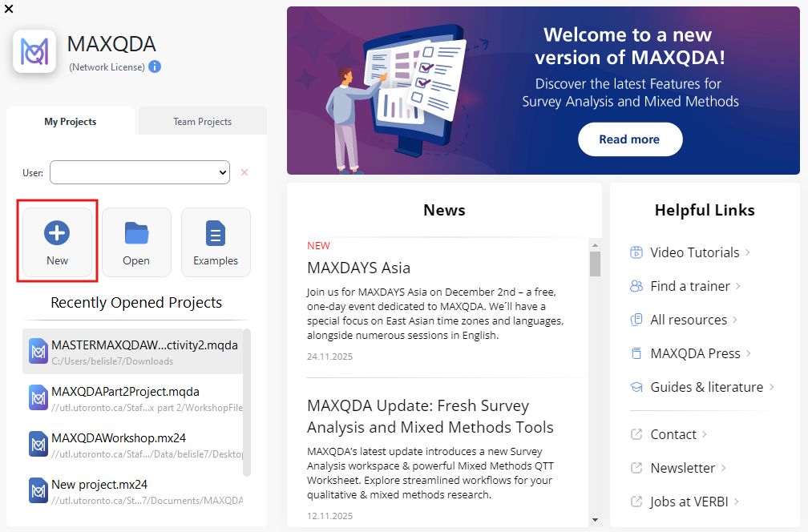Viewport: 808px width, 532px height.
Task: Clear the user with the red X
Action: pyautogui.click(x=244, y=172)
